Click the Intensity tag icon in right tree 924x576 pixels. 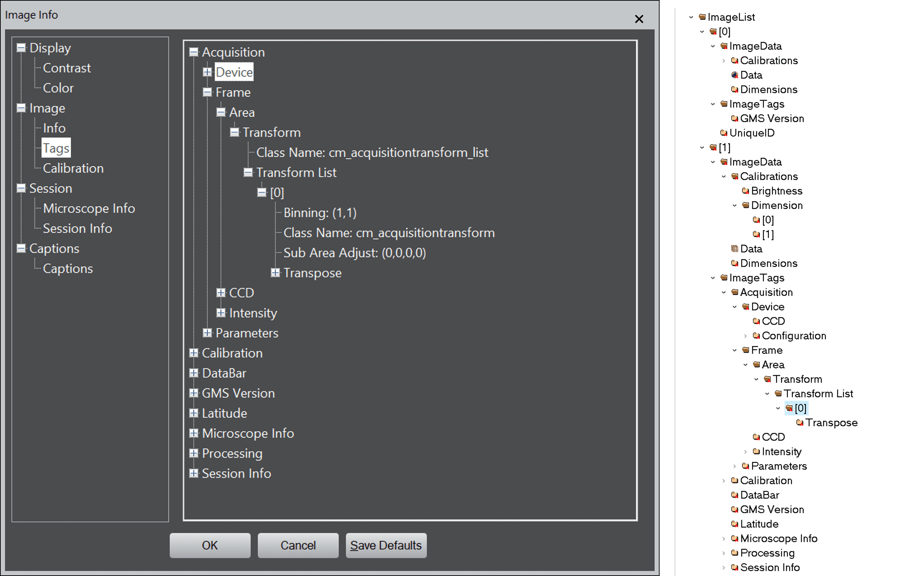[757, 451]
